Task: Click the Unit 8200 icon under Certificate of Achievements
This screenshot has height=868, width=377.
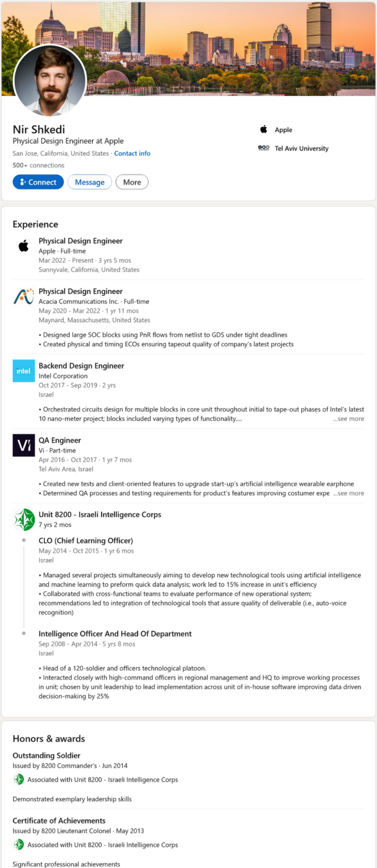Action: [x=19, y=844]
